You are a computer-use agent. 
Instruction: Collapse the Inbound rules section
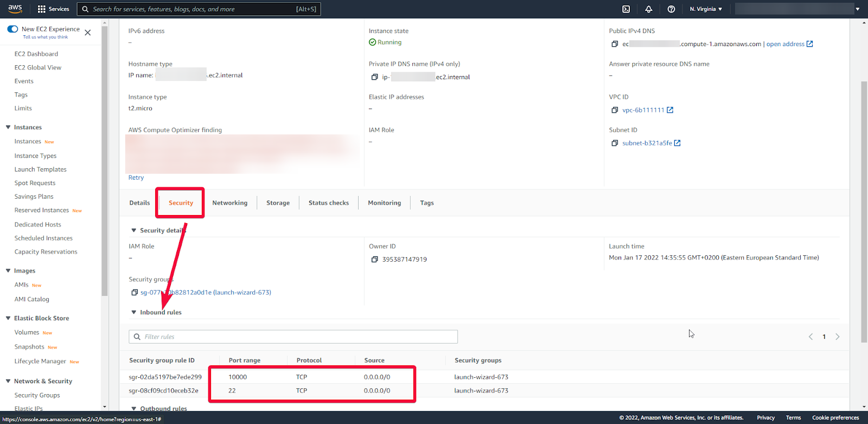pos(134,312)
